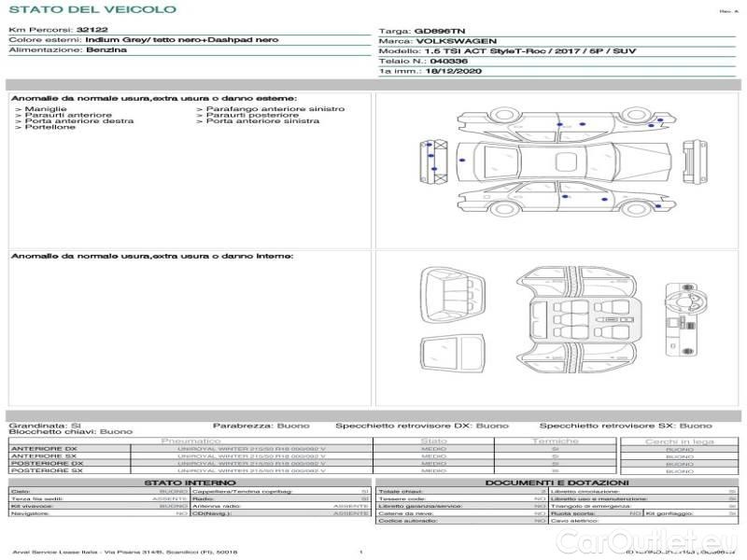Image resolution: width=747 pixels, height=560 pixels.
Task: Click the Pneumatico column header
Action: point(191,441)
